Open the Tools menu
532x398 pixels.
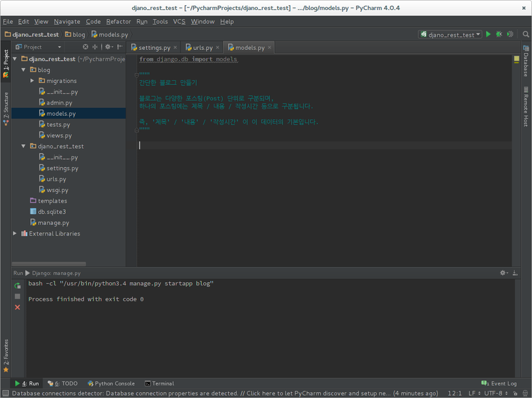click(160, 21)
